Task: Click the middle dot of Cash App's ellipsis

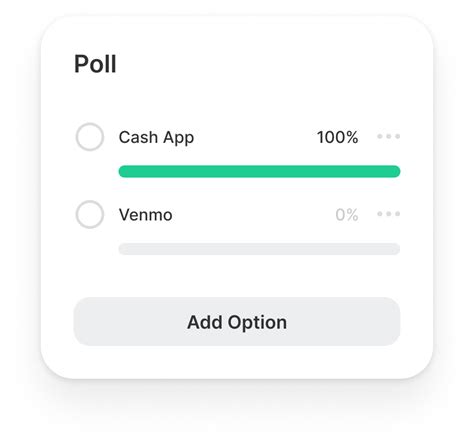Action: click(389, 136)
